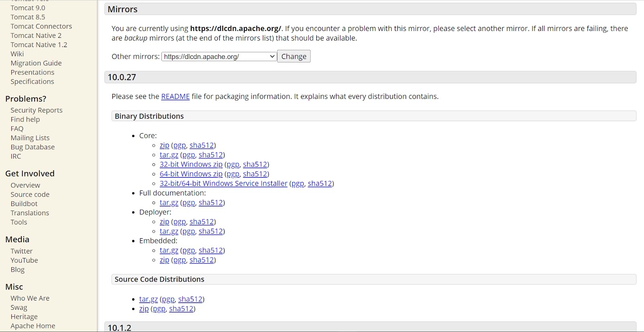Image resolution: width=644 pixels, height=332 pixels.
Task: Open sha512 for Deployer zip
Action: point(202,222)
